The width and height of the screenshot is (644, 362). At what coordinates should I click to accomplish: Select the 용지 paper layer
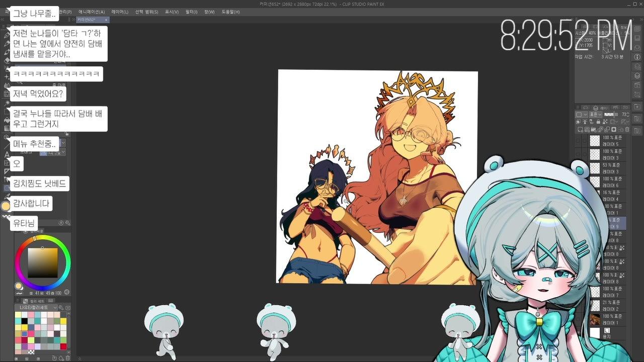[607, 333]
